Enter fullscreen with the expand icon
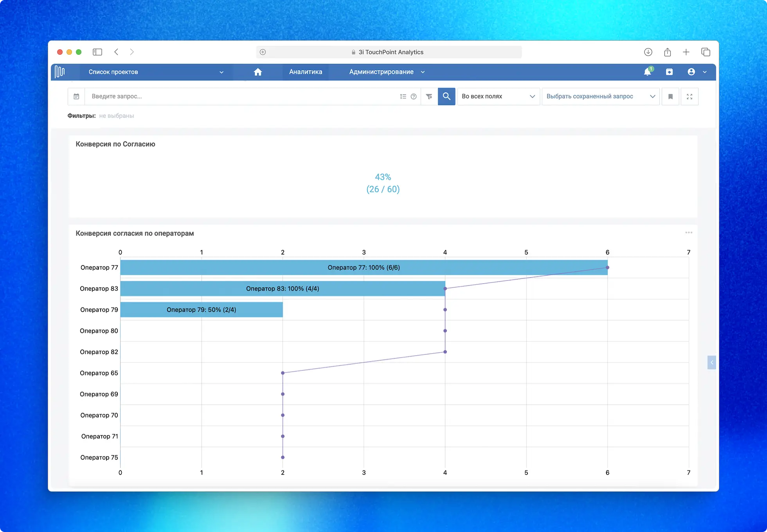 [690, 96]
